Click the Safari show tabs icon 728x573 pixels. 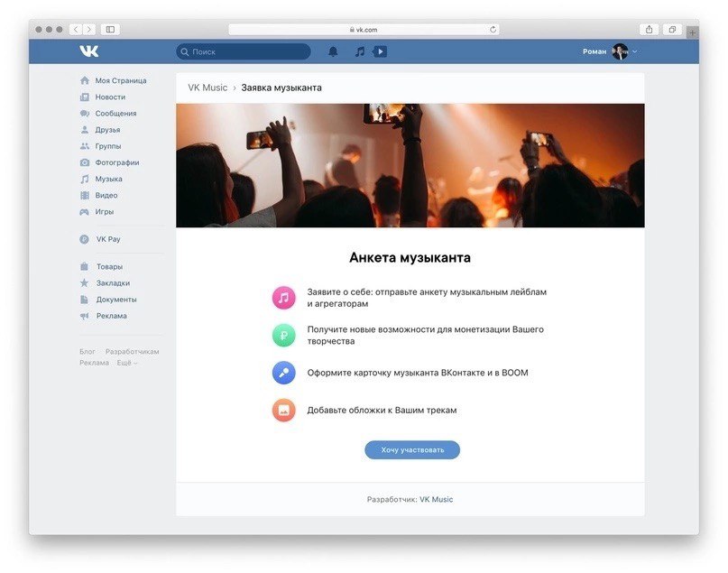672,29
